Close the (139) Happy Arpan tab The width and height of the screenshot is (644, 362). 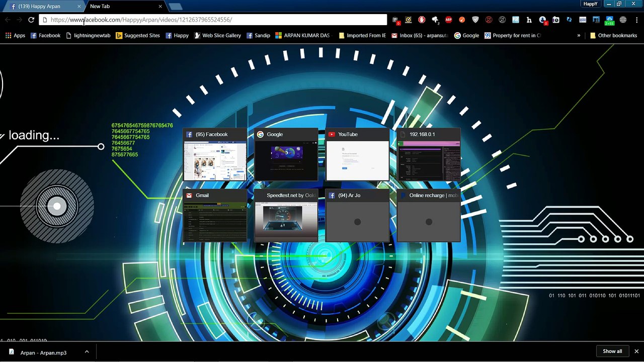pyautogui.click(x=79, y=7)
